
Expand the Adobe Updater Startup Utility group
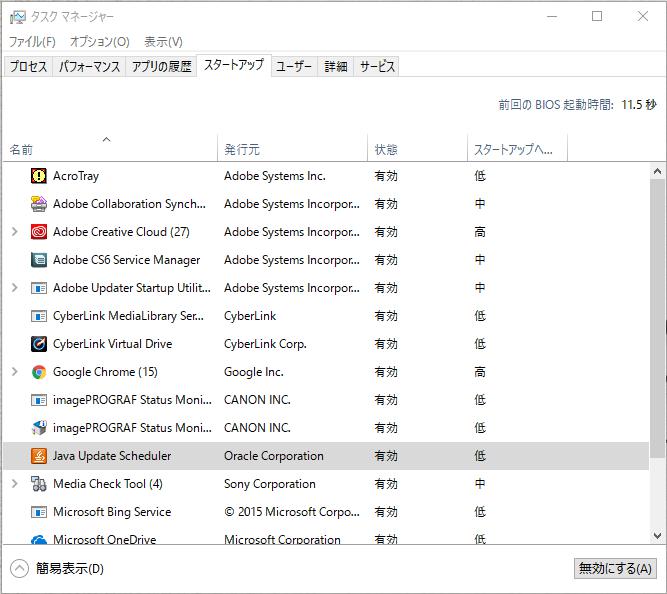[x=14, y=288]
